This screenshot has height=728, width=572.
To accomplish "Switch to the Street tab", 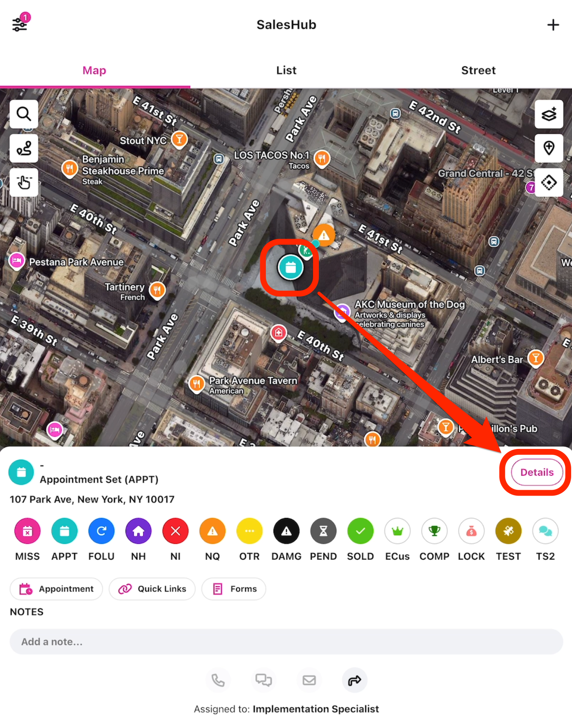I will click(x=478, y=70).
